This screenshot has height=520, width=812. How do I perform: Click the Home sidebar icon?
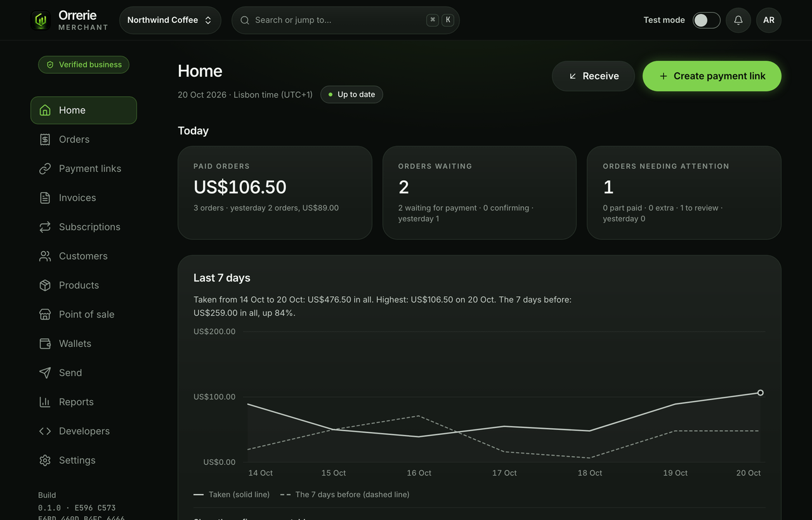coord(45,110)
